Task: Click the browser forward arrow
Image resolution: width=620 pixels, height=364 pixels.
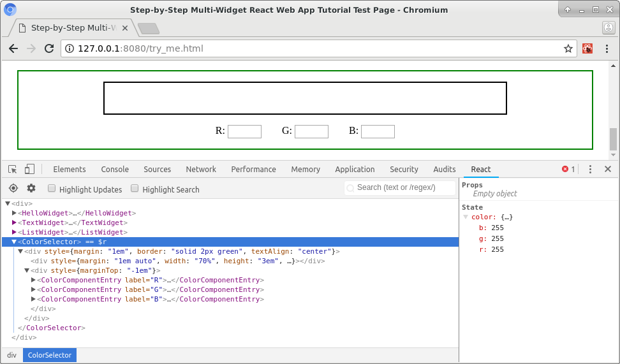Action: (31, 48)
